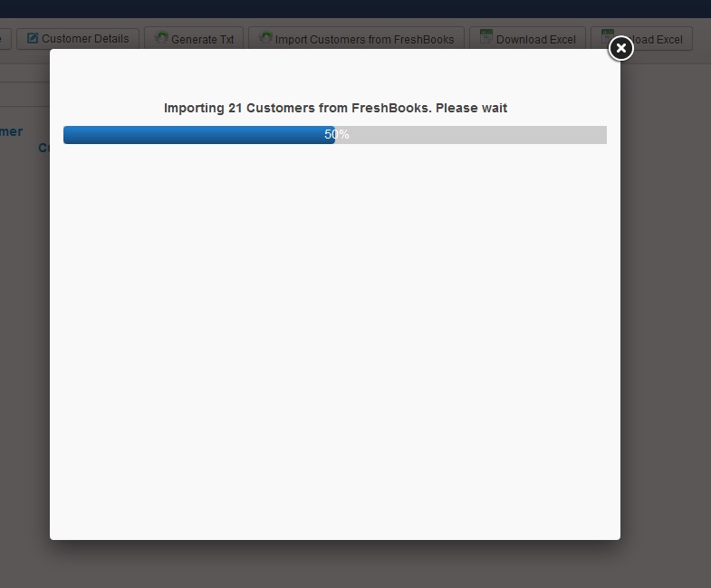Click the gear icon on Generate Txt
The height and width of the screenshot is (588, 711).
tap(161, 38)
